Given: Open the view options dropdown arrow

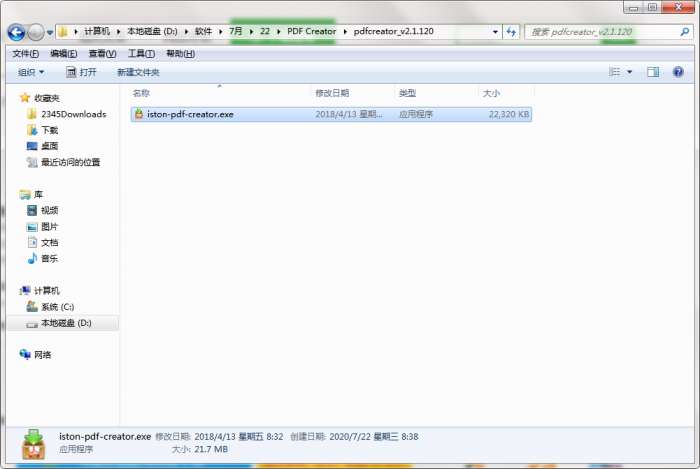Looking at the screenshot, I should [x=629, y=72].
